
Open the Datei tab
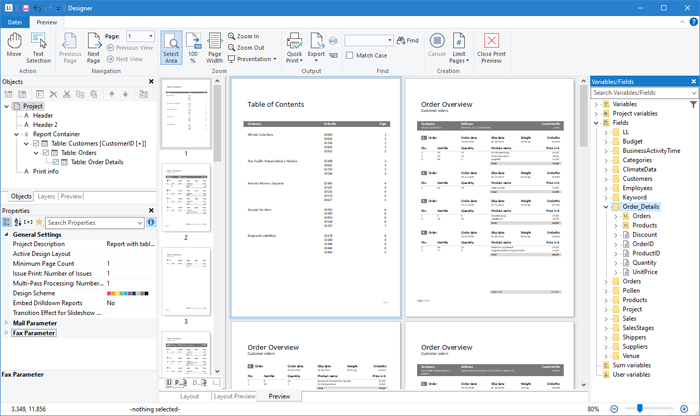pos(14,22)
